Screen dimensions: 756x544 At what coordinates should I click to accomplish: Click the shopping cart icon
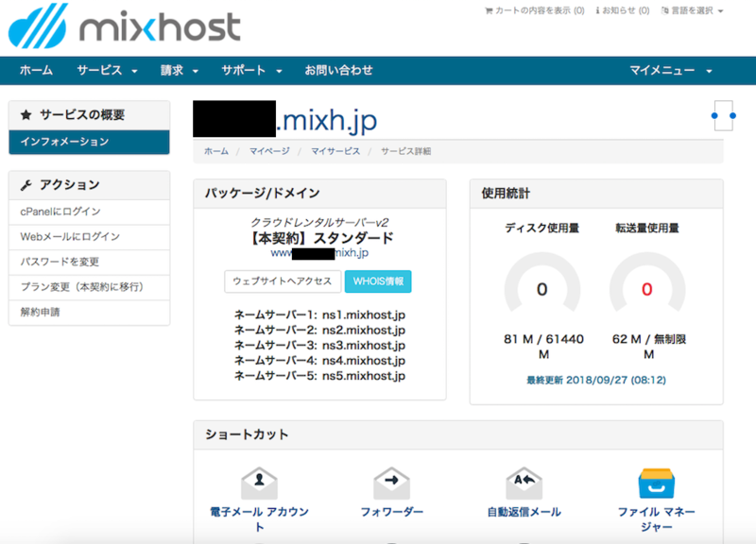point(489,10)
